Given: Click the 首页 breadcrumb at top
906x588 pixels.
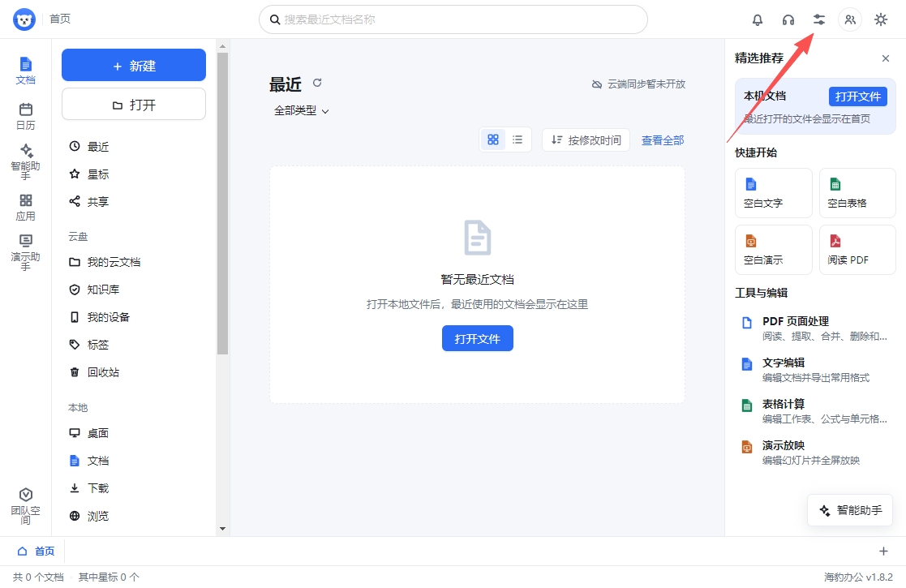Looking at the screenshot, I should (60, 19).
